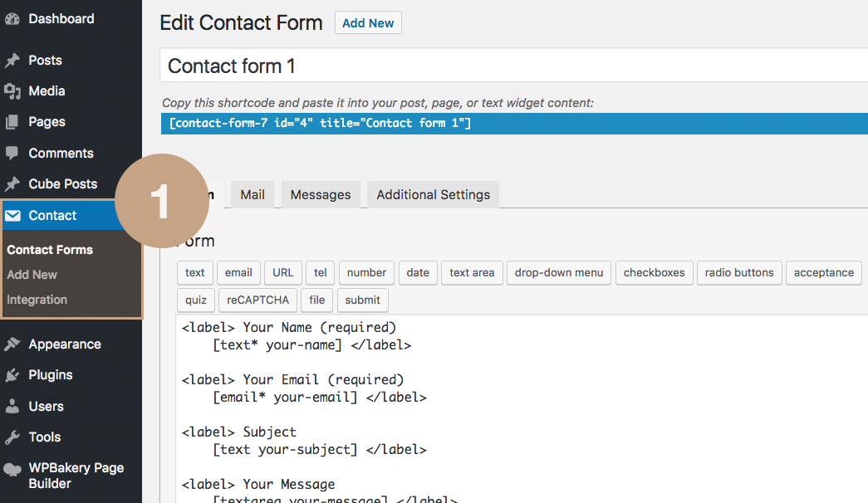Insert a date tag
Viewport: 868px width, 503px height.
coord(418,273)
